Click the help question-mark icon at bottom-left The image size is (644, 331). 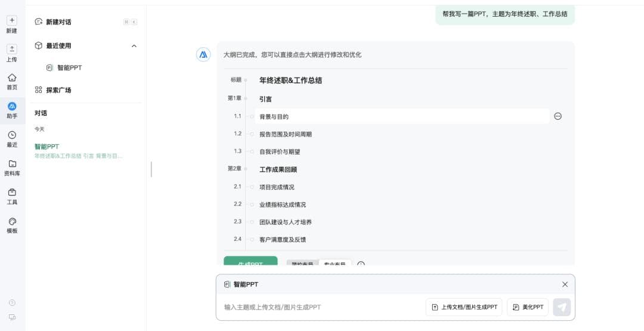tap(12, 303)
